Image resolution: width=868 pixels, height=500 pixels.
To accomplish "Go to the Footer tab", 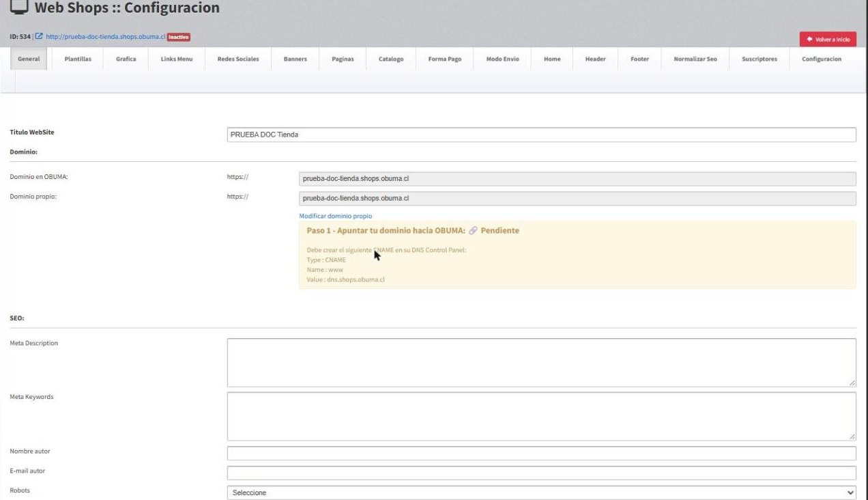I will [x=639, y=59].
